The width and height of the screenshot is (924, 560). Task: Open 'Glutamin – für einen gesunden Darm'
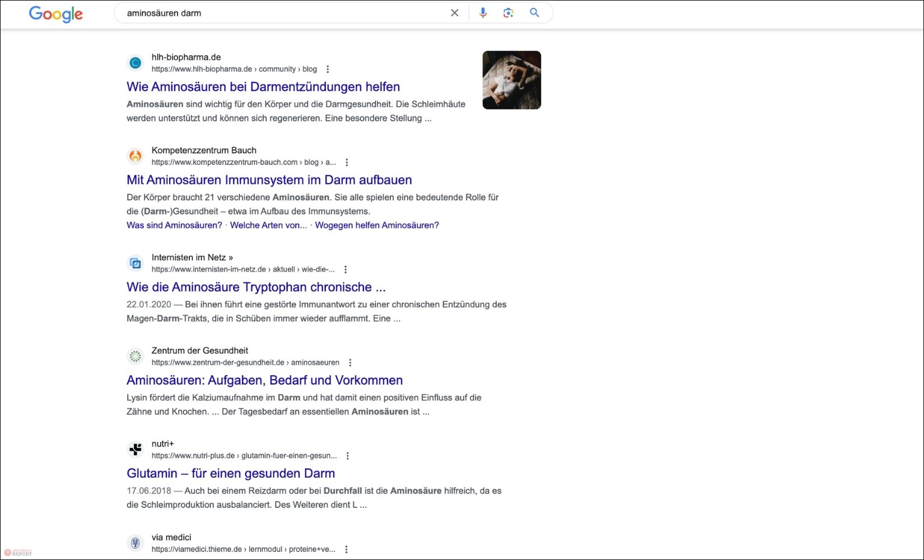(231, 473)
